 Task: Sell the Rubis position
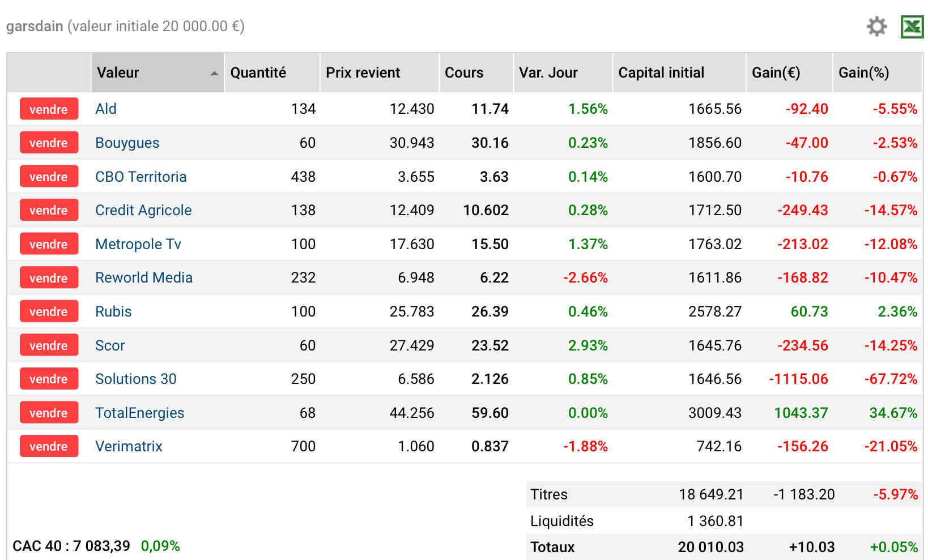pos(49,311)
